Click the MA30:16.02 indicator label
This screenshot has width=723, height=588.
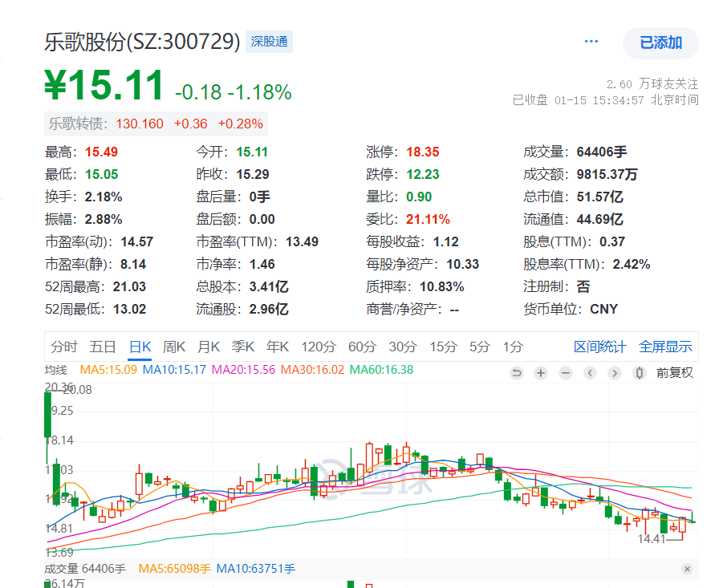pyautogui.click(x=312, y=370)
